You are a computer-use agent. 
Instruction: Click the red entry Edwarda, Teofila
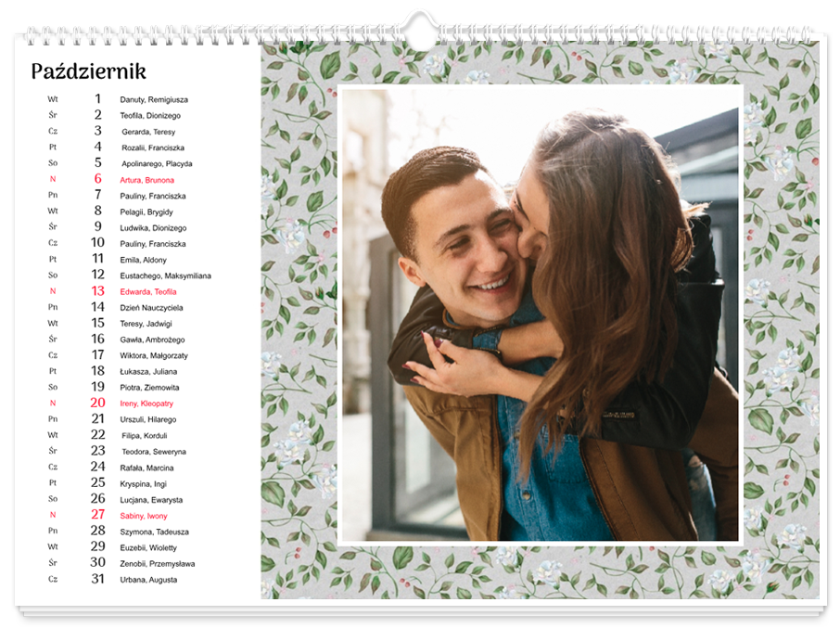[x=147, y=292]
